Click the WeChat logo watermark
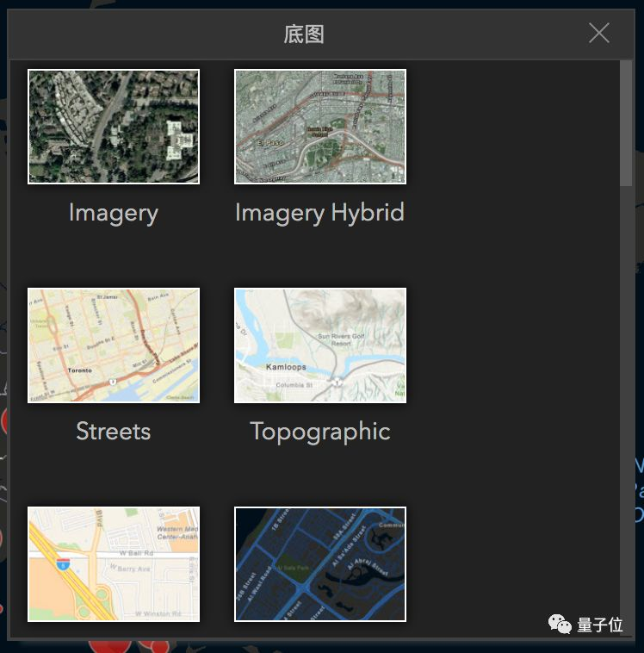The width and height of the screenshot is (644, 653). 560,624
